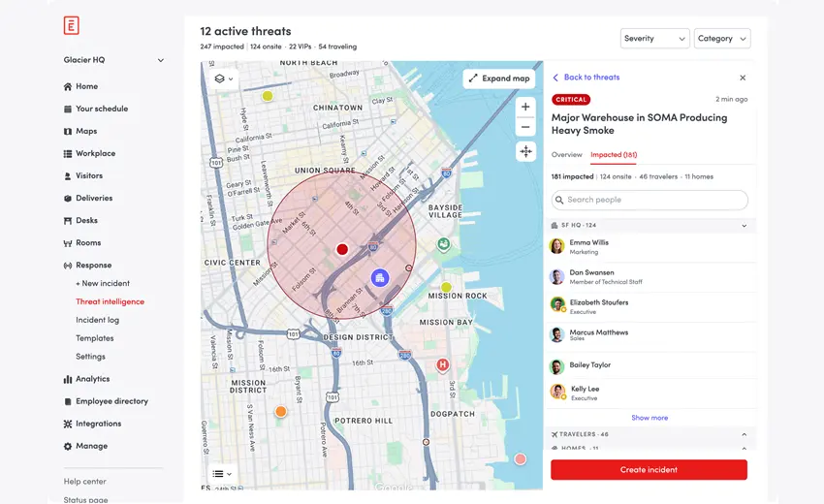Click the Envoy logo icon
The width and height of the screenshot is (824, 504).
[x=71, y=25]
